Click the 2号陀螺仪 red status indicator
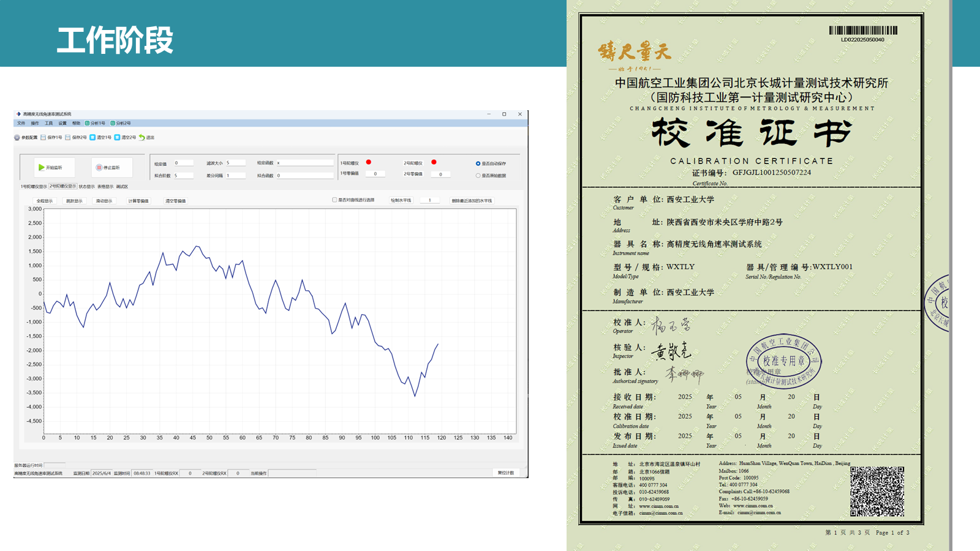 click(434, 162)
